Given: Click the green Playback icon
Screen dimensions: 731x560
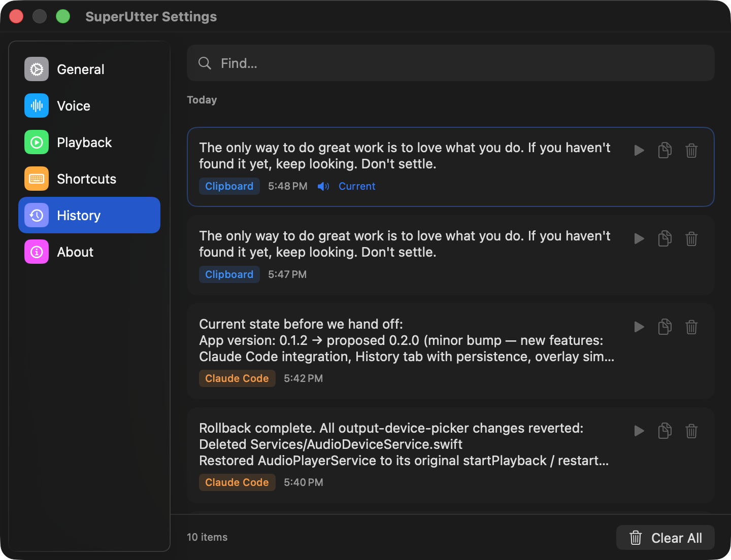Looking at the screenshot, I should click(37, 142).
